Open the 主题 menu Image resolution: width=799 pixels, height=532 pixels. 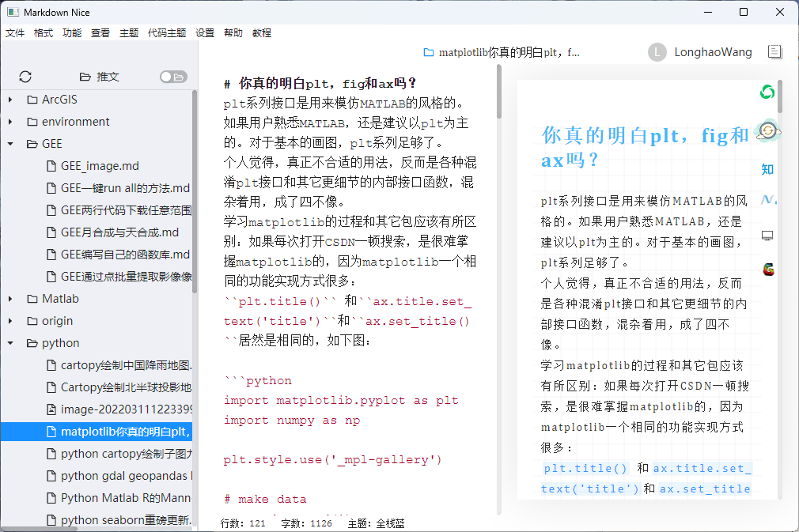[129, 33]
